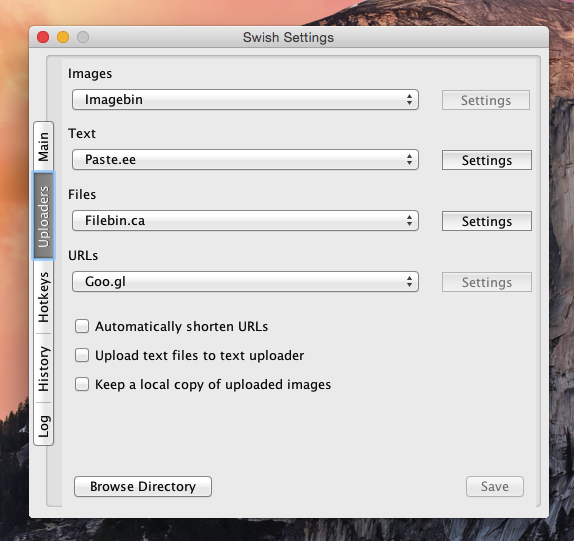Screen dimensions: 574x541
Task: Click Settings button next to Goo.gl
Action: point(487,282)
